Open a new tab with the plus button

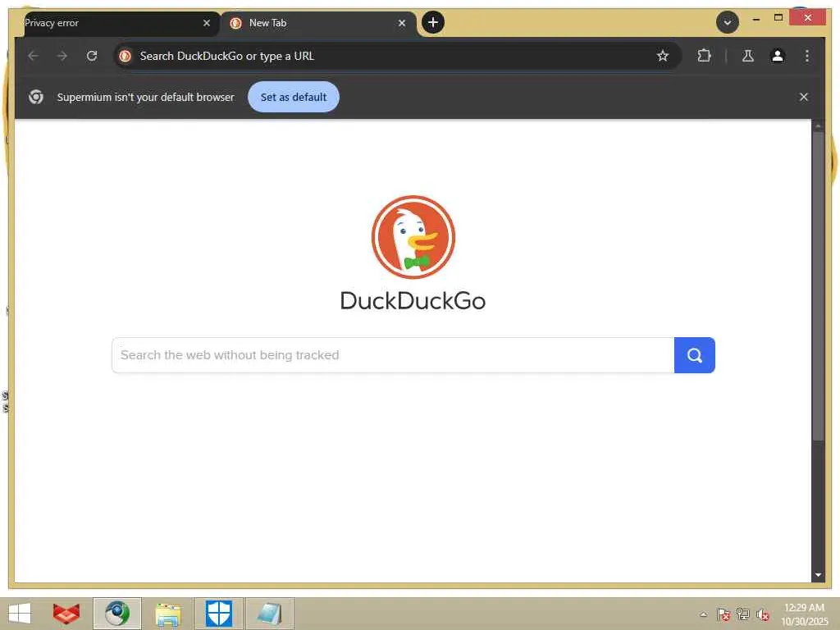433,22
